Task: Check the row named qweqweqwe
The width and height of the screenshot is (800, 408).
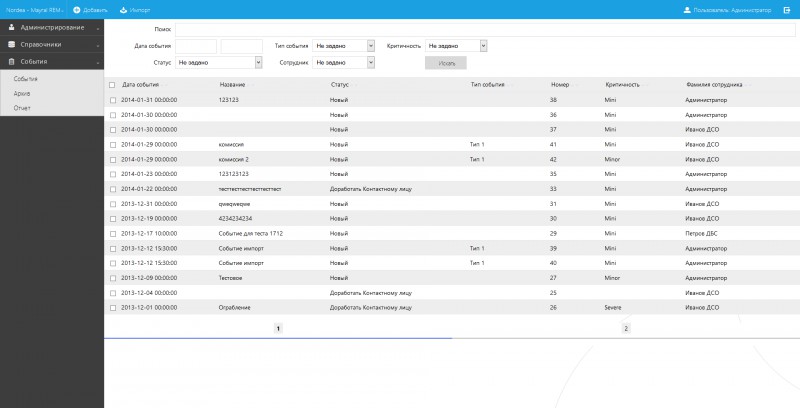Action: [113, 204]
